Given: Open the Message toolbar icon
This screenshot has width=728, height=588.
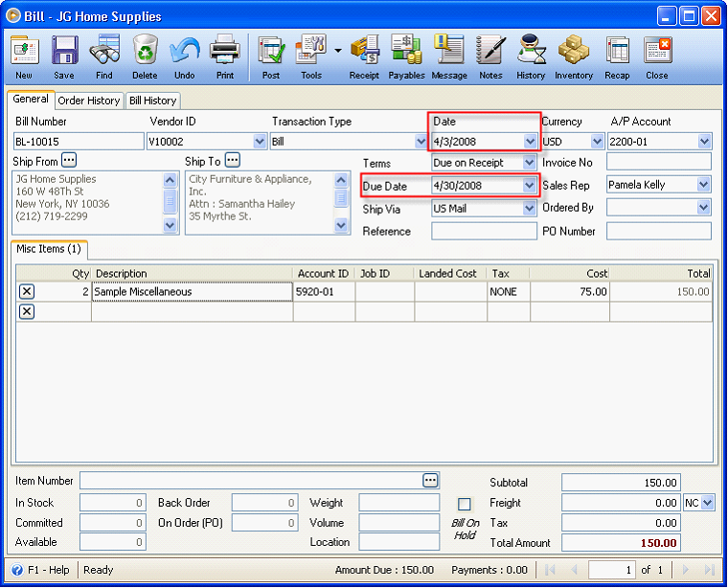Looking at the screenshot, I should click(449, 50).
